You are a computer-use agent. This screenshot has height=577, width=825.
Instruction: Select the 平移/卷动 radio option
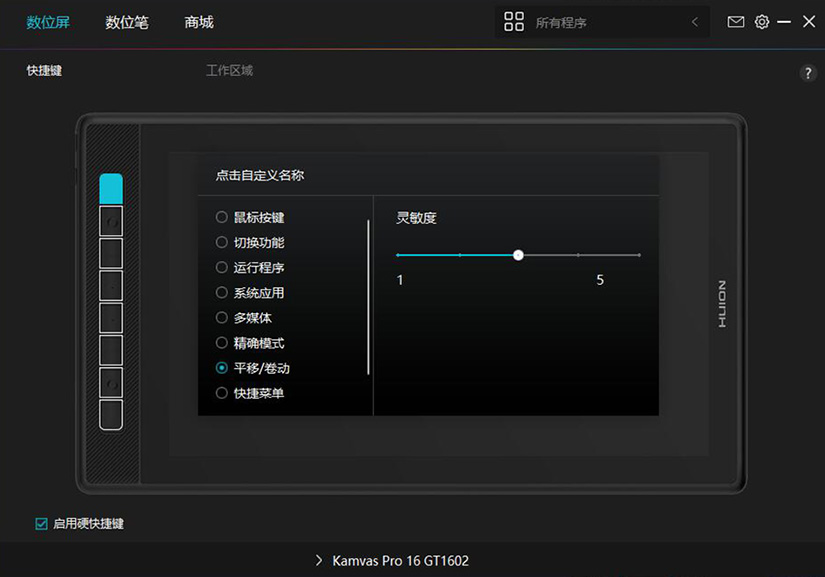[x=222, y=368]
